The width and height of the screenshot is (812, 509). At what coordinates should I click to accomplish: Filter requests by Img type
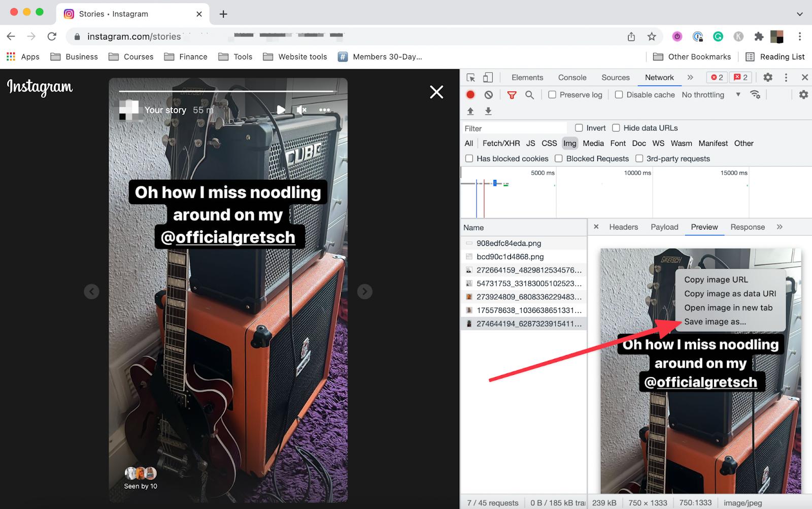click(569, 143)
